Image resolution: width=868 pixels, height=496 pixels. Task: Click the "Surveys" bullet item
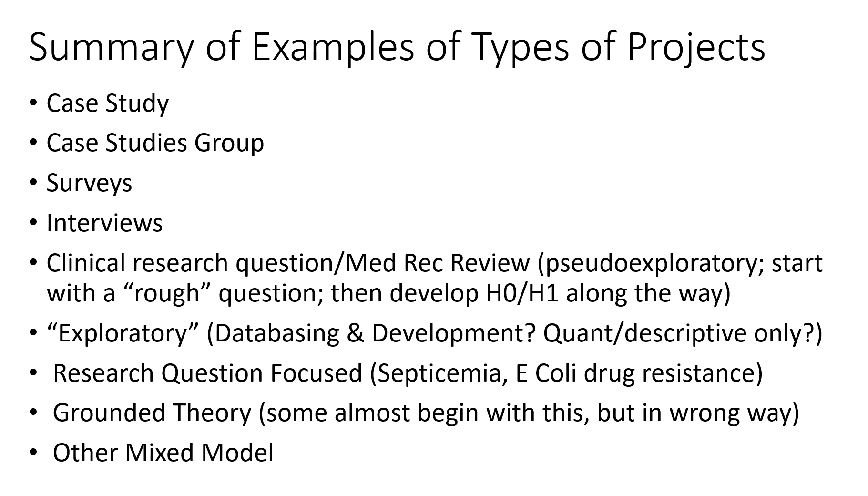89,183
